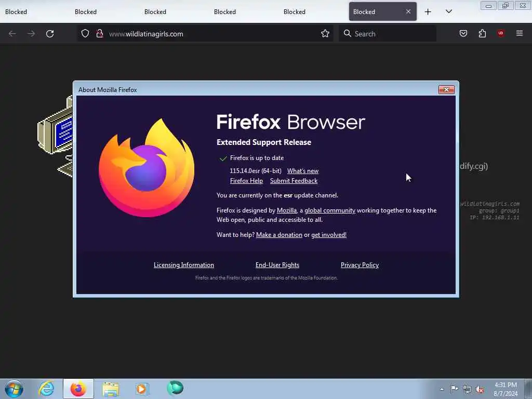532x399 pixels.
Task: Open a new tab with the plus button
Action: [x=428, y=12]
